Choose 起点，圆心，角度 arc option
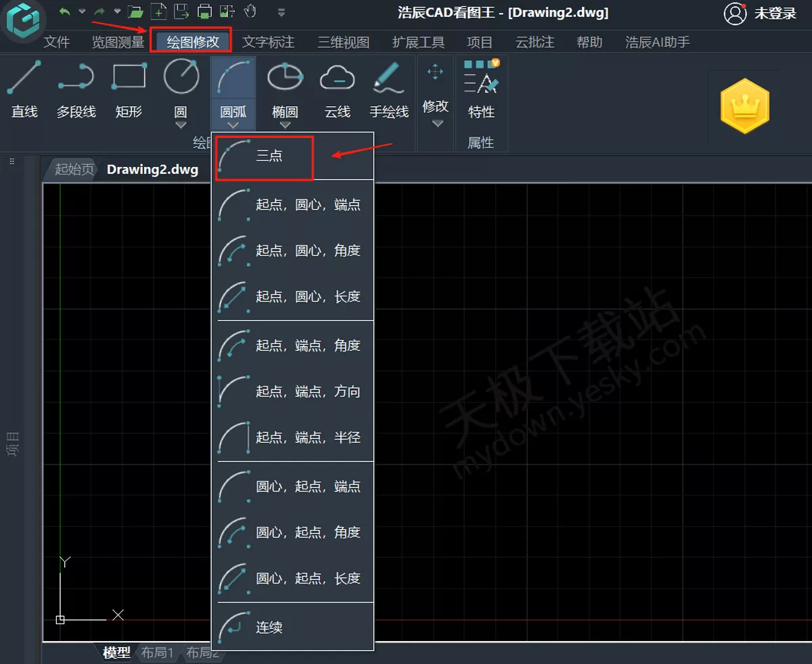This screenshot has height=664, width=812. click(294, 251)
